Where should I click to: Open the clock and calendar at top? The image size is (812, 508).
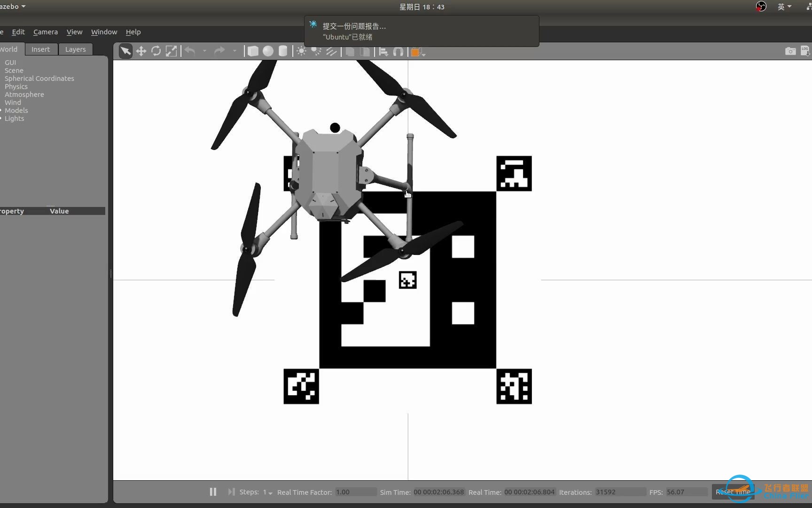pos(422,7)
